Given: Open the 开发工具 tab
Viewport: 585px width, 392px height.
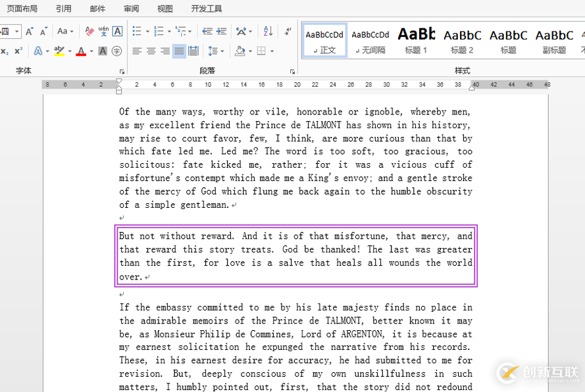Looking at the screenshot, I should [207, 9].
